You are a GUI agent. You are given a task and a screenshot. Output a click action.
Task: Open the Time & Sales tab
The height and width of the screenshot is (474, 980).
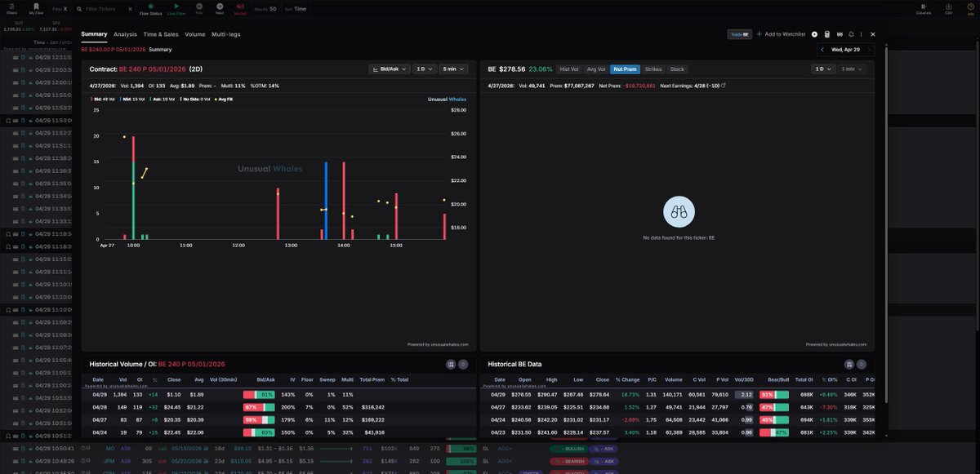pyautogui.click(x=161, y=34)
